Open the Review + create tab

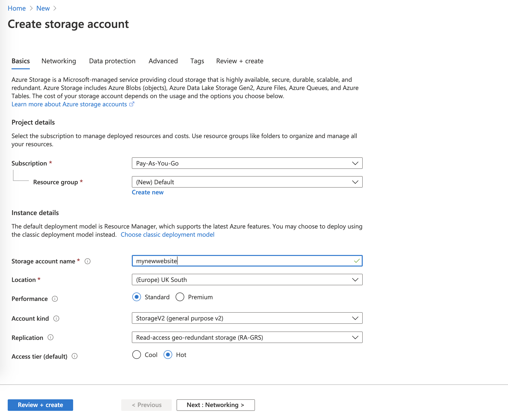(x=240, y=61)
